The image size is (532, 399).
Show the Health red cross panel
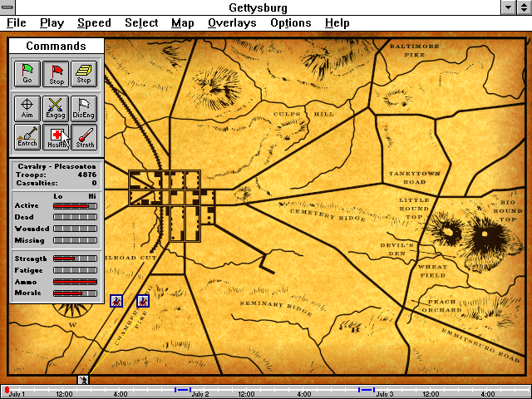56,136
